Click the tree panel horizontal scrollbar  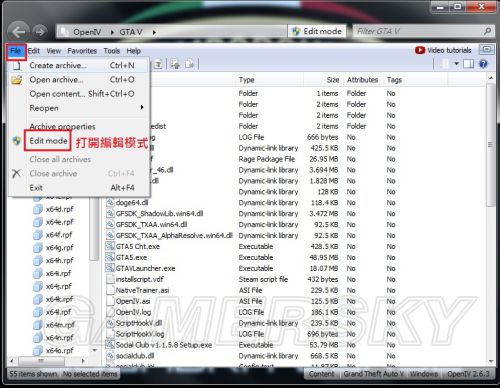(x=41, y=361)
